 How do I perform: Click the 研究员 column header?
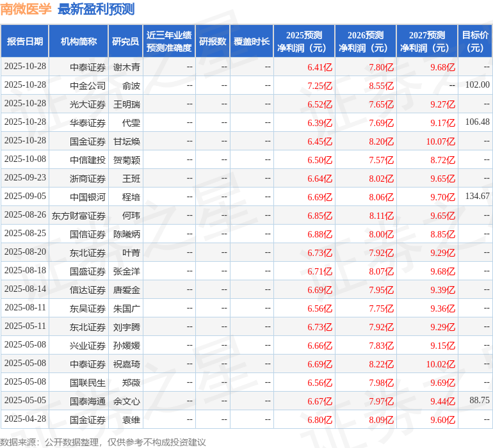[125, 42]
